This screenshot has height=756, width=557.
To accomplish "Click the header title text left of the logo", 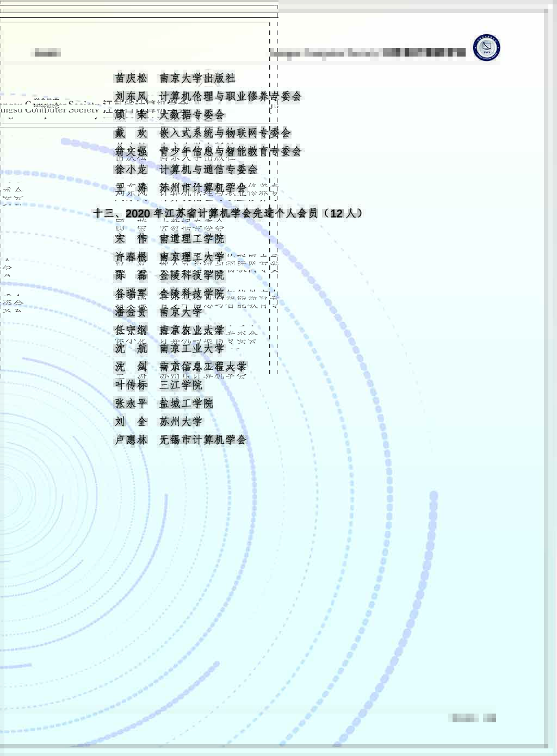I will tap(368, 53).
